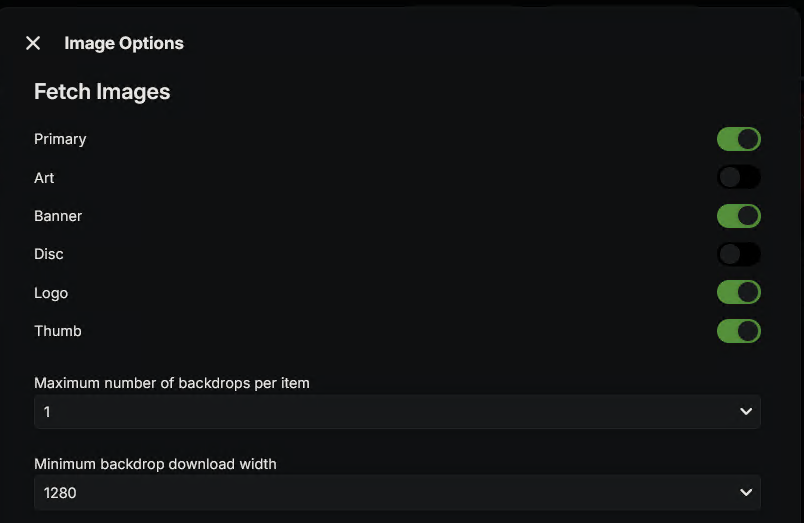The width and height of the screenshot is (804, 523).
Task: Click the Thumb label text
Action: pyautogui.click(x=58, y=331)
